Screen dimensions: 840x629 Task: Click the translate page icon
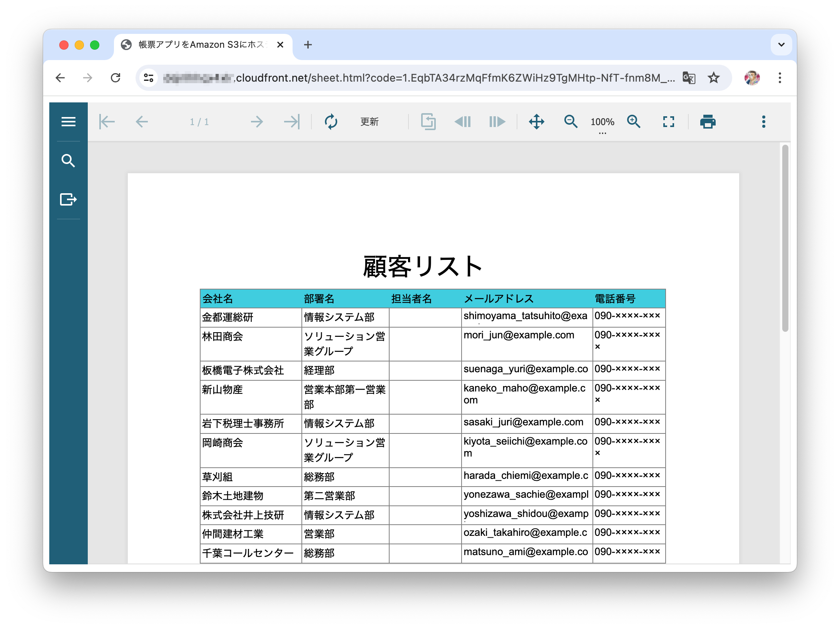coord(689,78)
